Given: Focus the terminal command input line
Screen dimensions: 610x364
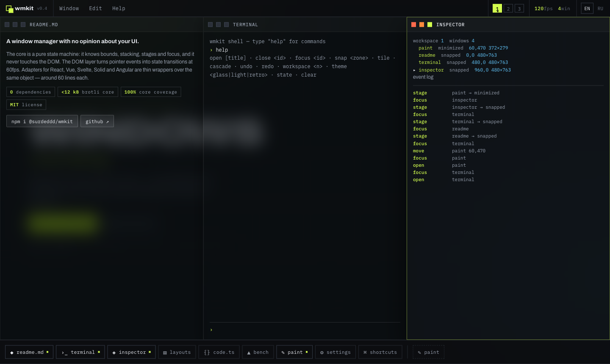Looking at the screenshot, I should (x=305, y=330).
